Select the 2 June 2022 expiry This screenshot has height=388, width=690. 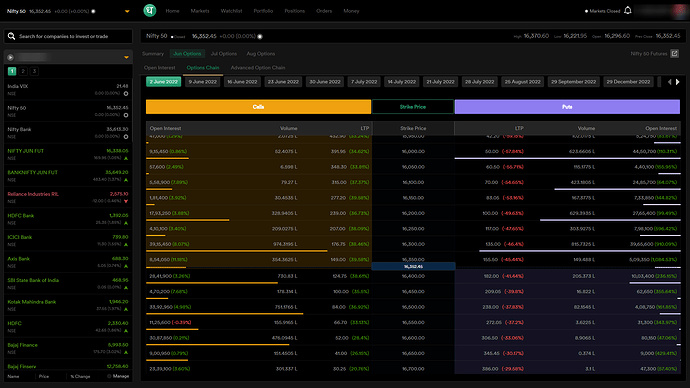pyautogui.click(x=163, y=82)
